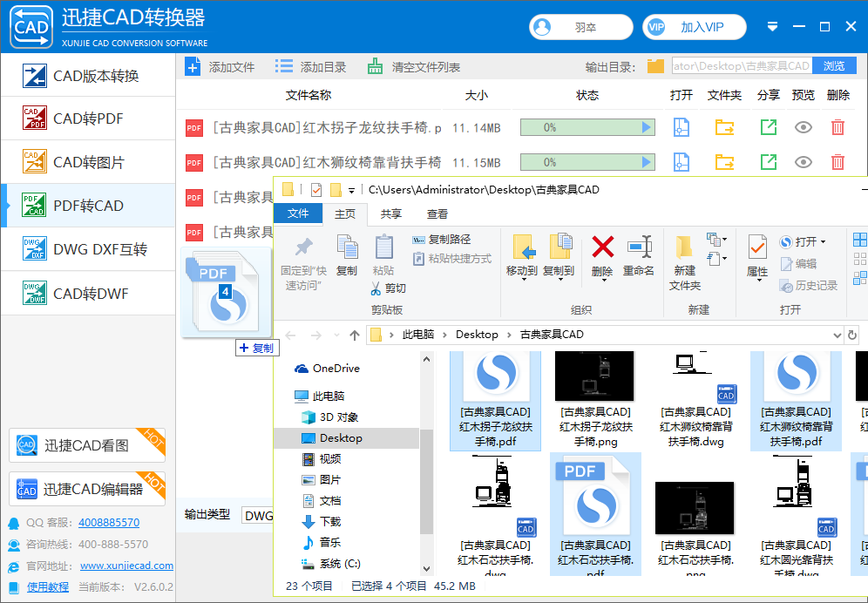
Task: Open the converter's title bar menu dropdown
Action: 772,27
